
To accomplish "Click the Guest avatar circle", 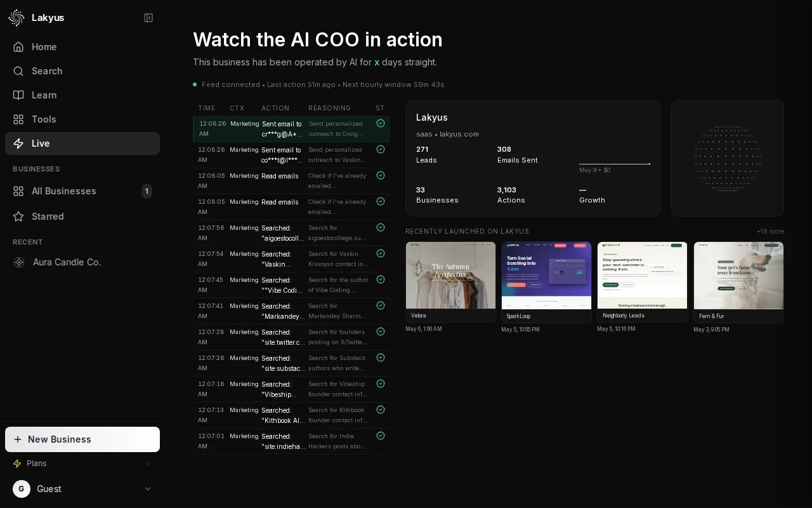I will tap(22, 489).
